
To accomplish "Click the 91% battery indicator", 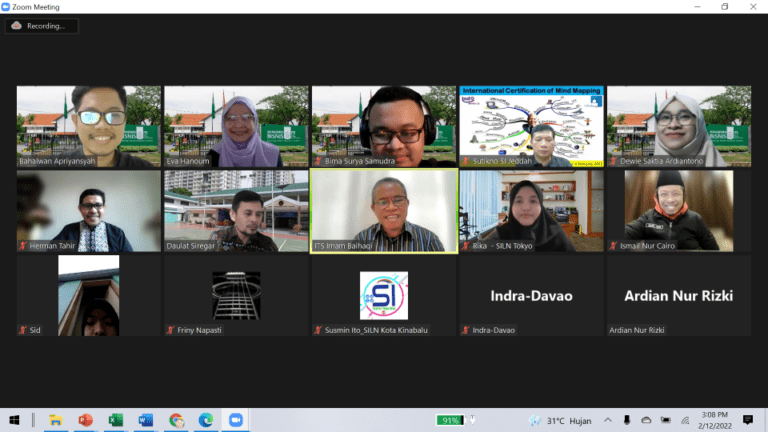I will tap(450, 420).
